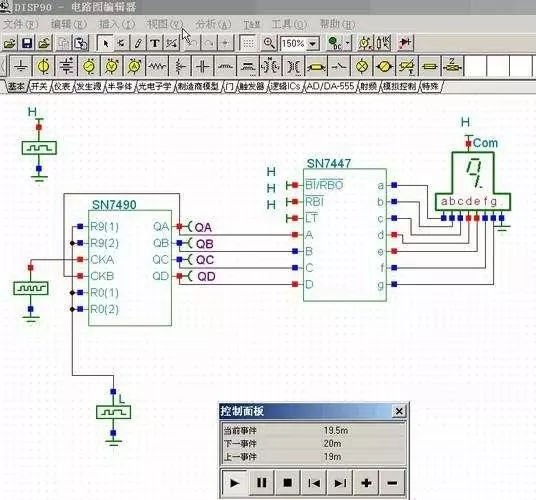Switch to the 特殊 tab
Screen dimensions: 536x500
(x=430, y=86)
